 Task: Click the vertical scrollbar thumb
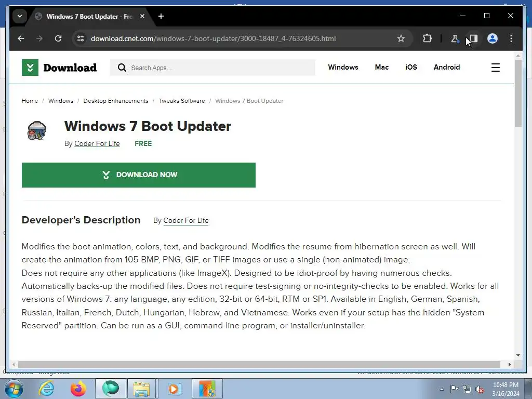coord(518,94)
